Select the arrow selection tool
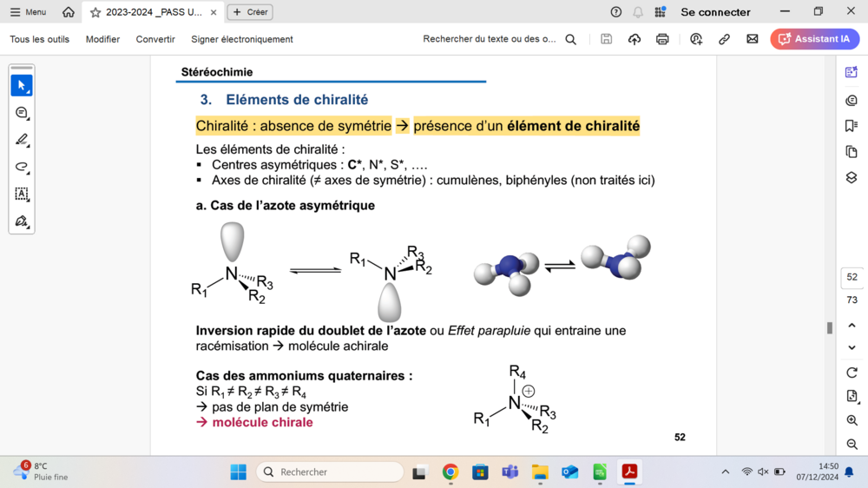Image resolution: width=868 pixels, height=488 pixels. point(22,85)
